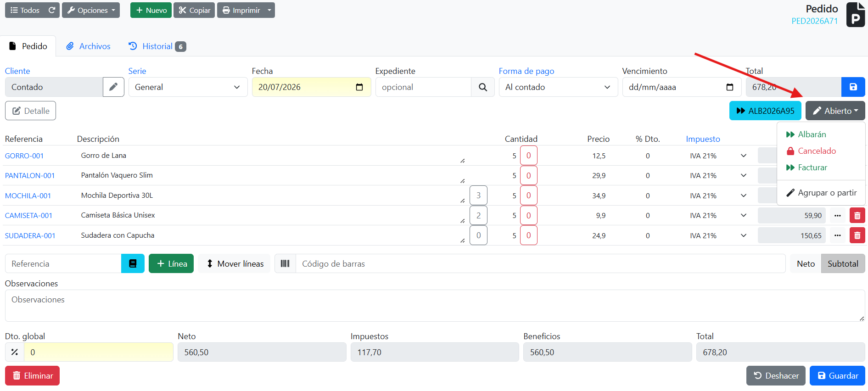The height and width of the screenshot is (391, 868).
Task: Click the Expediente input field
Action: (x=423, y=87)
